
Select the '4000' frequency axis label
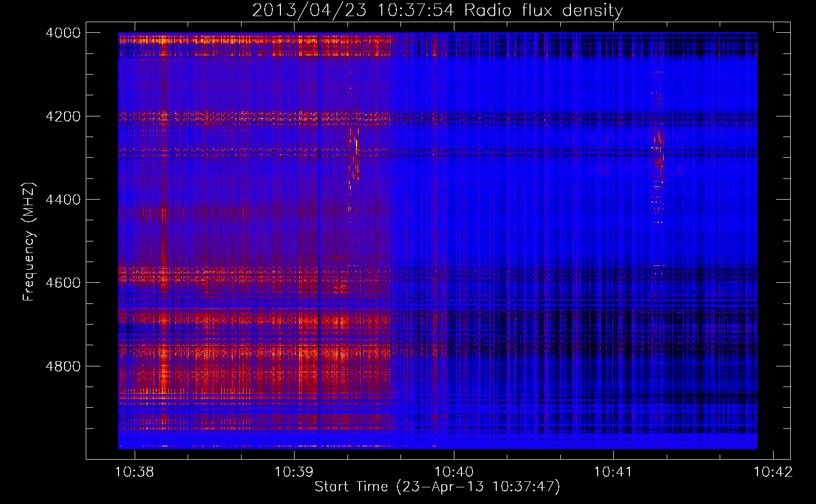coord(63,33)
